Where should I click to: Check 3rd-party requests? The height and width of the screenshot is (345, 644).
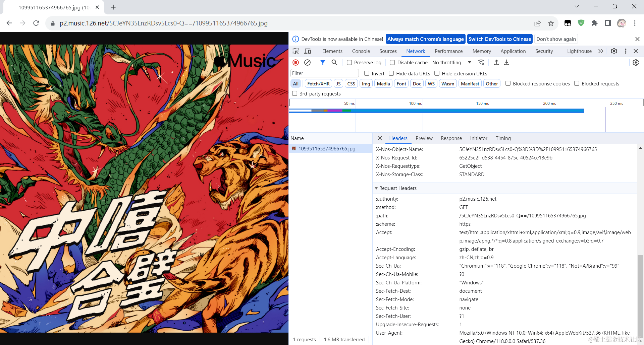(x=294, y=93)
